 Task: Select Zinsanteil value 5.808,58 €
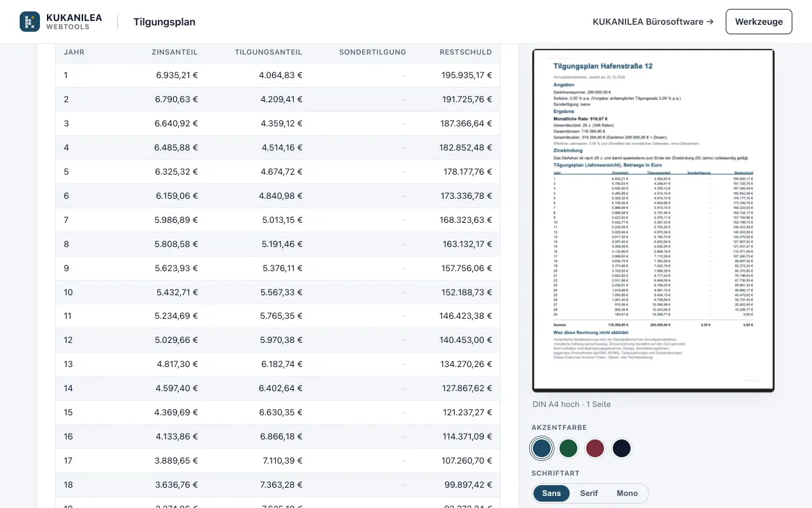tap(176, 244)
